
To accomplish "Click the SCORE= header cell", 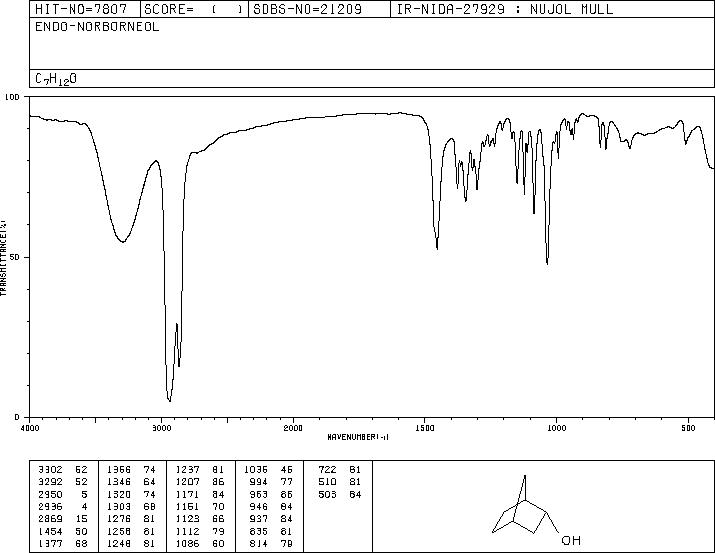I will point(194,9).
